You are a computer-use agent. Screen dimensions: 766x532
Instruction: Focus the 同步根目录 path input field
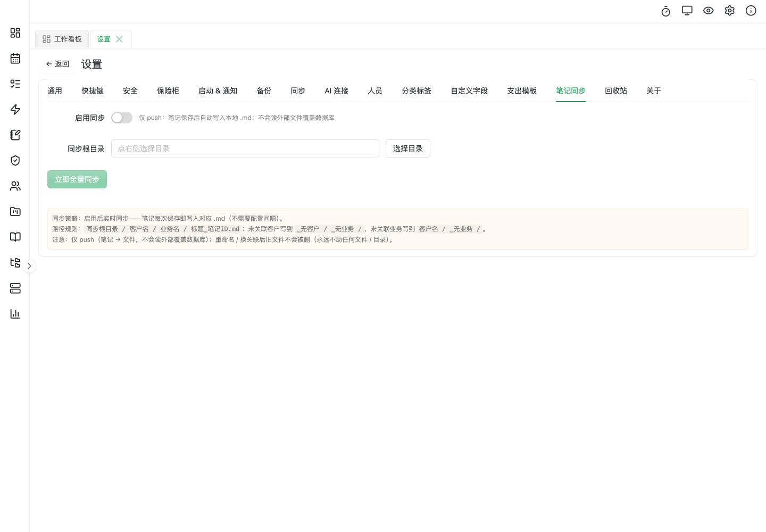[x=245, y=148]
